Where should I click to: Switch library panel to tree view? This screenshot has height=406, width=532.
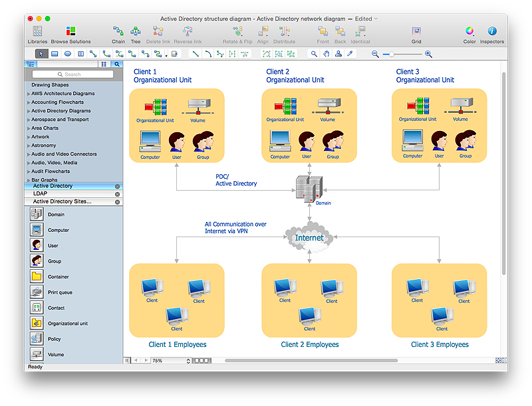tap(31, 64)
